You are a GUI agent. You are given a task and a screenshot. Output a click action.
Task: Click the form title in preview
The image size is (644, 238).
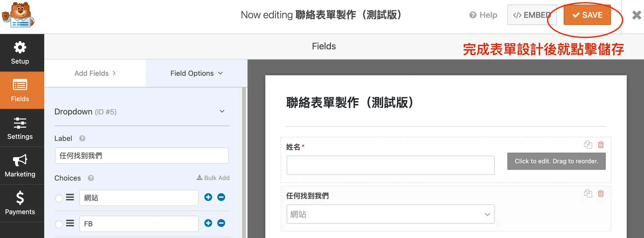[350, 103]
